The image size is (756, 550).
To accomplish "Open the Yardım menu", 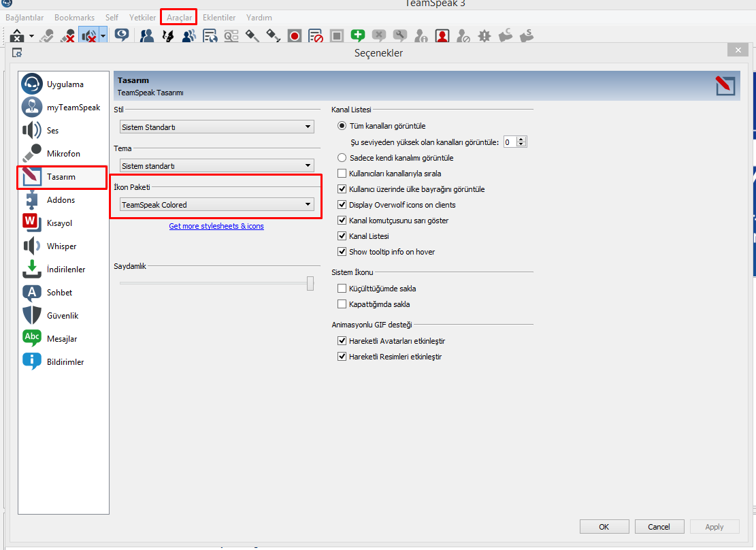I will tap(259, 18).
